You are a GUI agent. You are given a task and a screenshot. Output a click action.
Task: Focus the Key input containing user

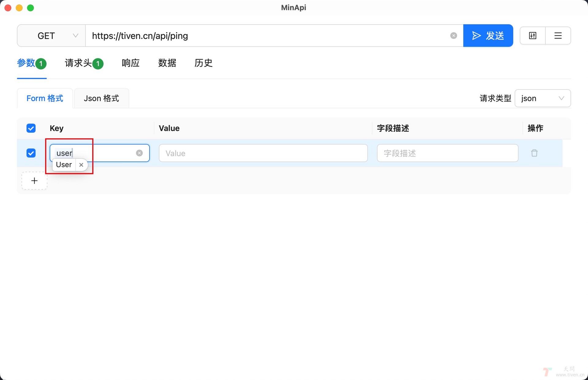[100, 153]
